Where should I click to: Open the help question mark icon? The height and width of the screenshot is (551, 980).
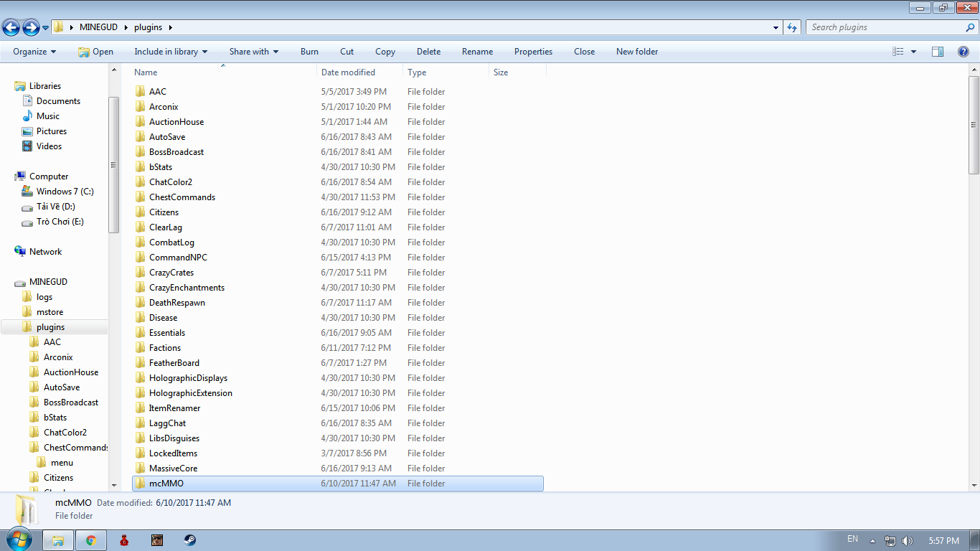[963, 52]
